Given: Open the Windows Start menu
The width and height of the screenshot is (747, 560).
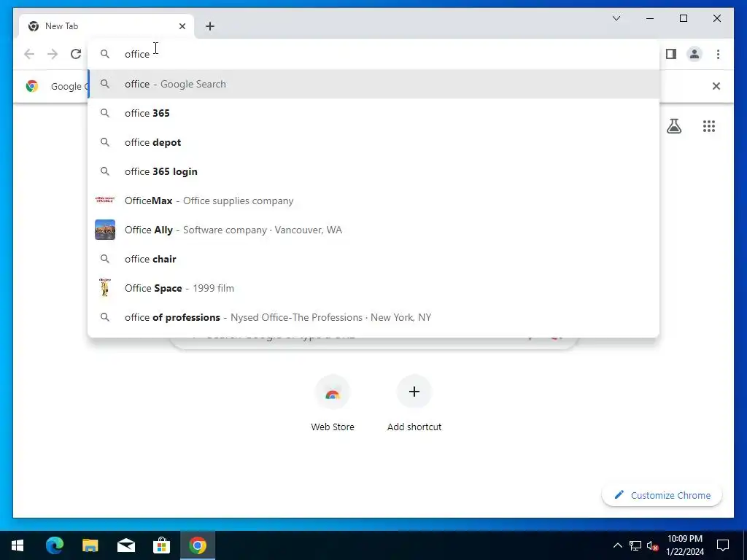Looking at the screenshot, I should pos(18,545).
